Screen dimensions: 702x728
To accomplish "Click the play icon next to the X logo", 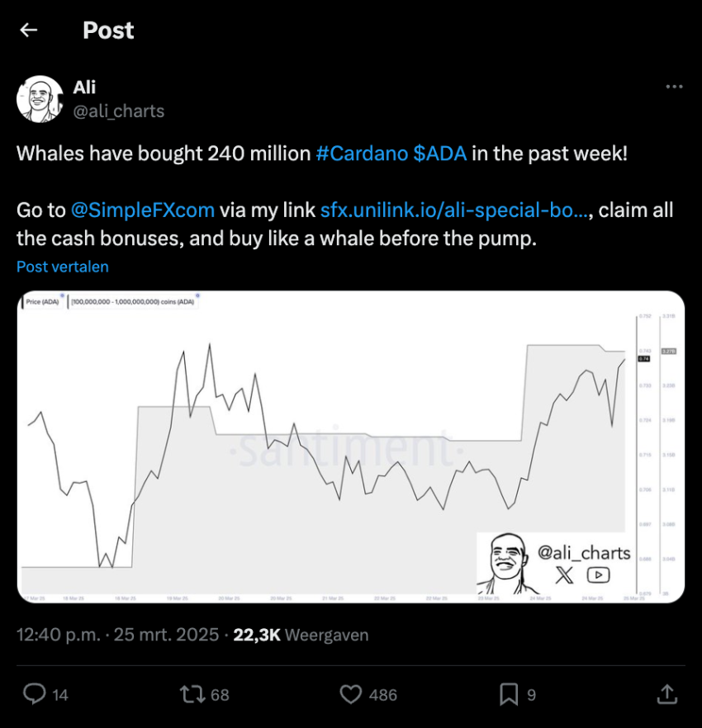I will [597, 575].
